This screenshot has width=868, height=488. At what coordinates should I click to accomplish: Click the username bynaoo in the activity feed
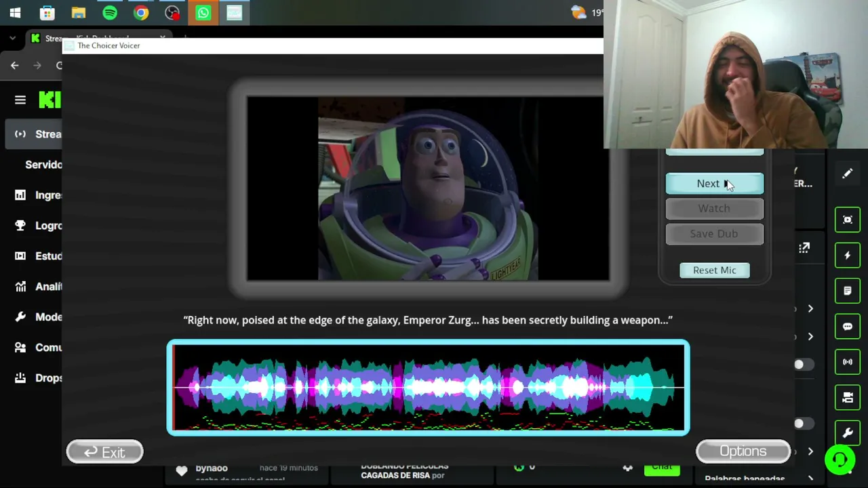212,468
